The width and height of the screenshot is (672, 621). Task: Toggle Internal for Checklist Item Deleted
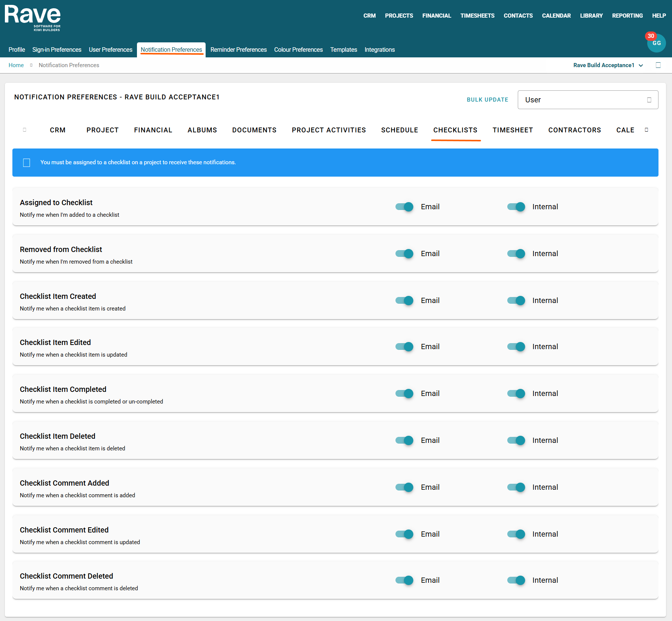tap(516, 440)
